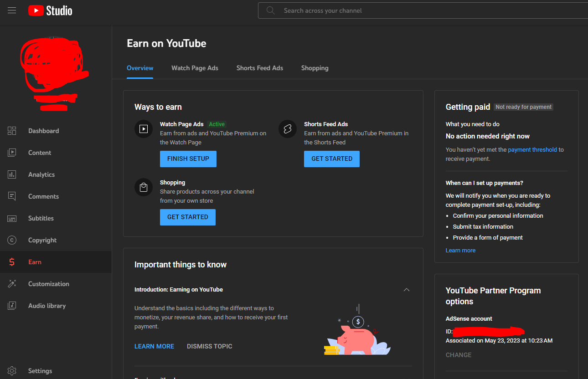Click the green Active status label

coord(217,124)
